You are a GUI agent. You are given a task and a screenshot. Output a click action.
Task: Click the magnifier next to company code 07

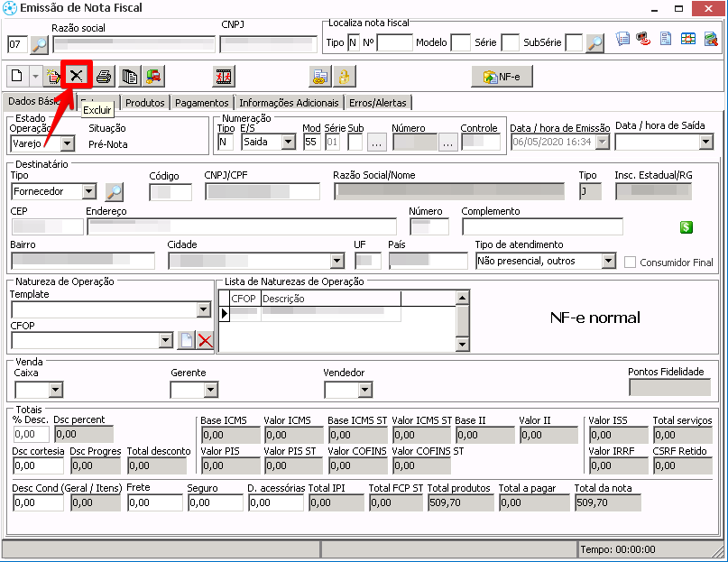(x=40, y=44)
